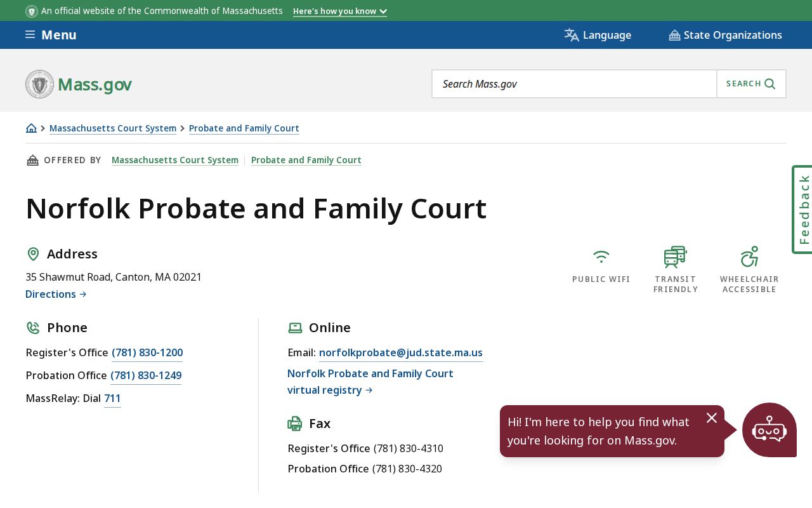Click the Online laptop icon
Screen dimensions: 812x508
point(295,328)
